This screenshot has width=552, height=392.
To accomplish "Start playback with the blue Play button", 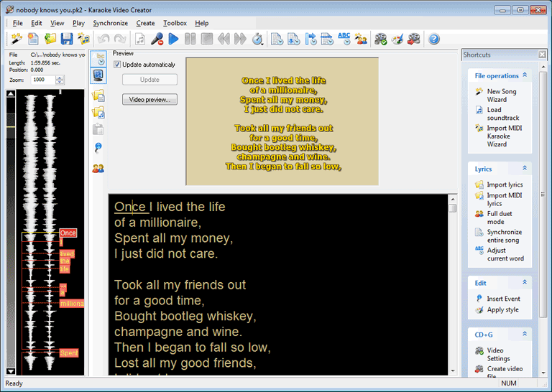I will (x=173, y=39).
